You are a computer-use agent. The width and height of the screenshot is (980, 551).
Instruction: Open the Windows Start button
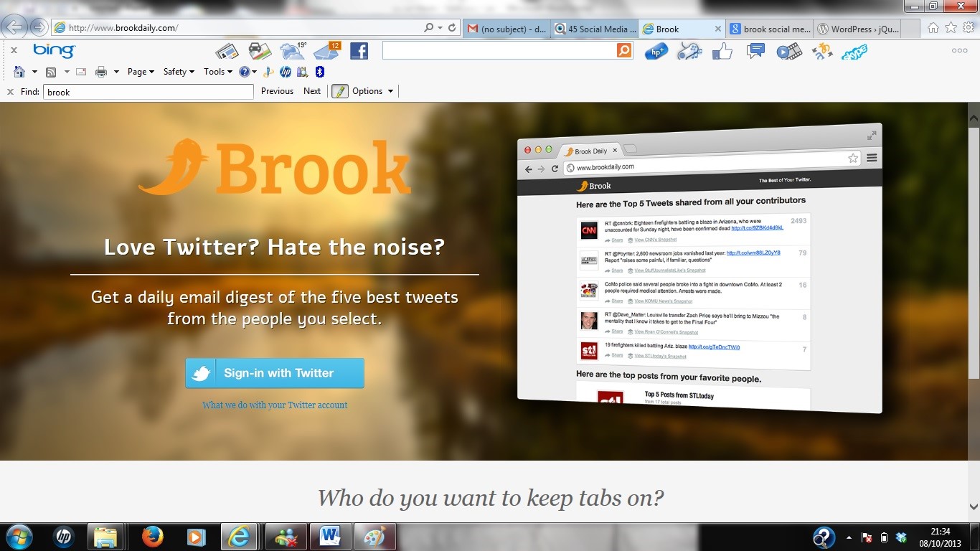coord(19,537)
